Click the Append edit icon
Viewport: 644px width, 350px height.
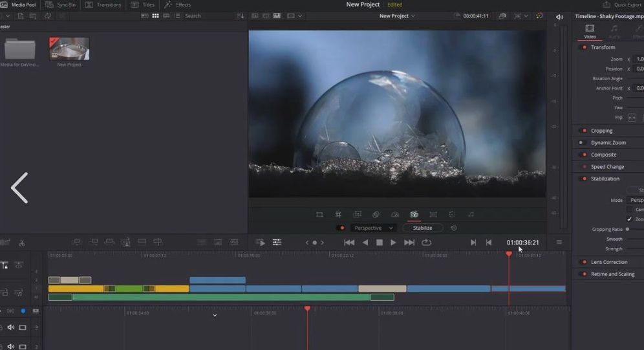point(93,242)
